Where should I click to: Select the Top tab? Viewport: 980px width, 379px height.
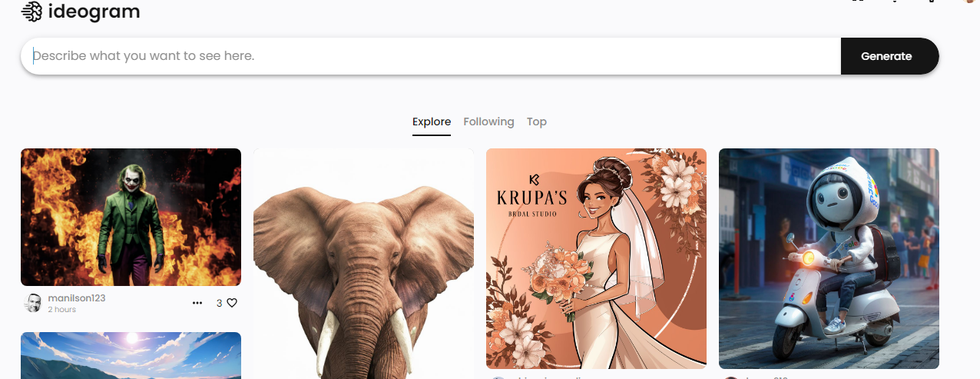tap(537, 121)
